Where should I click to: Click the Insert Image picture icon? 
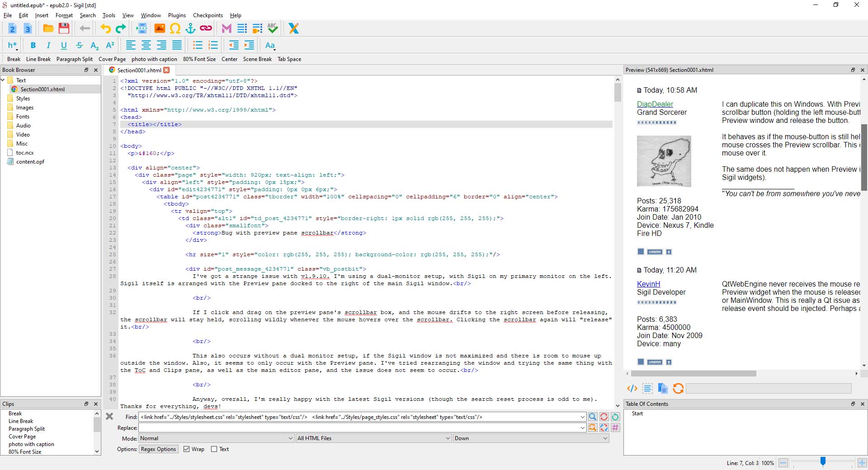160,28
